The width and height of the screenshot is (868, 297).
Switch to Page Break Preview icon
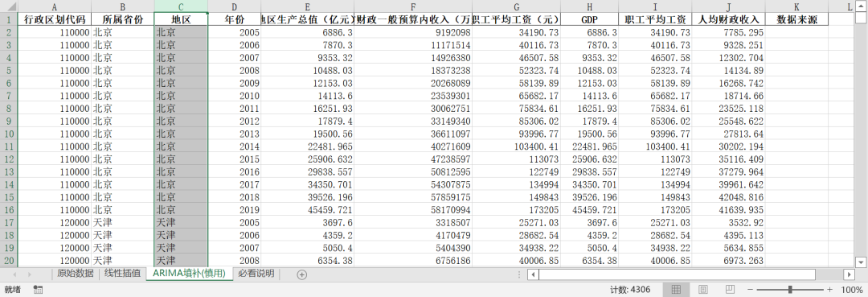730,289
